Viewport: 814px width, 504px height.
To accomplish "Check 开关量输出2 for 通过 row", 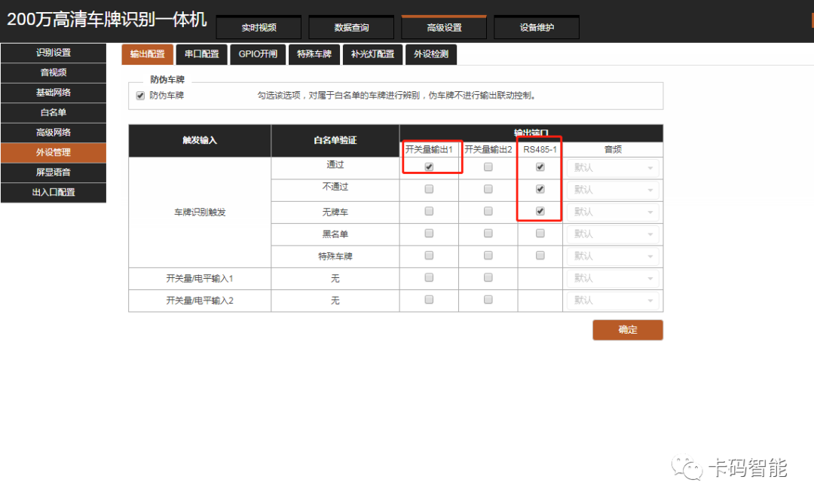I will (x=488, y=167).
